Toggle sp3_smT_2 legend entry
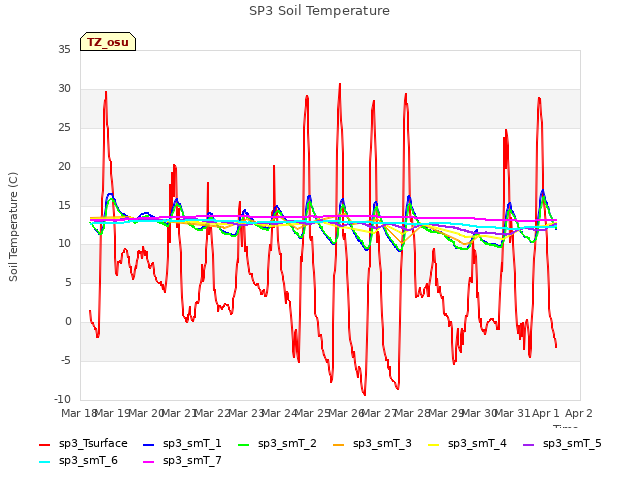The image size is (640, 480). coord(277,444)
